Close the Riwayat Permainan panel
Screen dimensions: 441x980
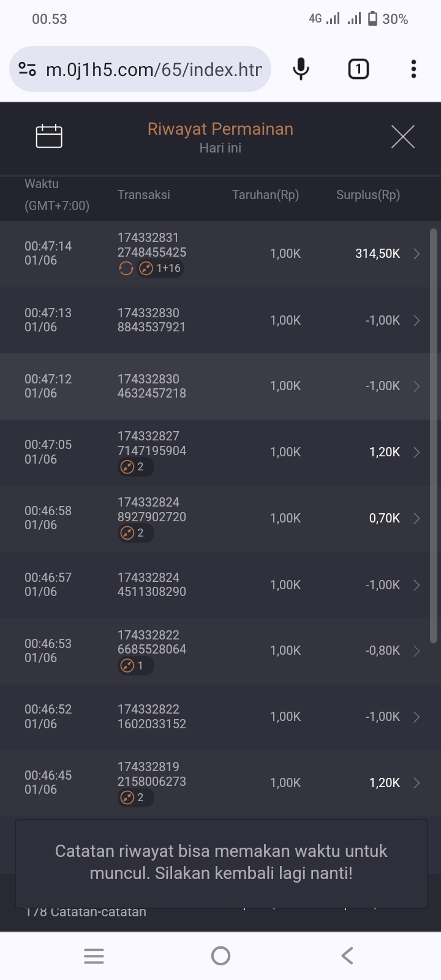pos(402,137)
